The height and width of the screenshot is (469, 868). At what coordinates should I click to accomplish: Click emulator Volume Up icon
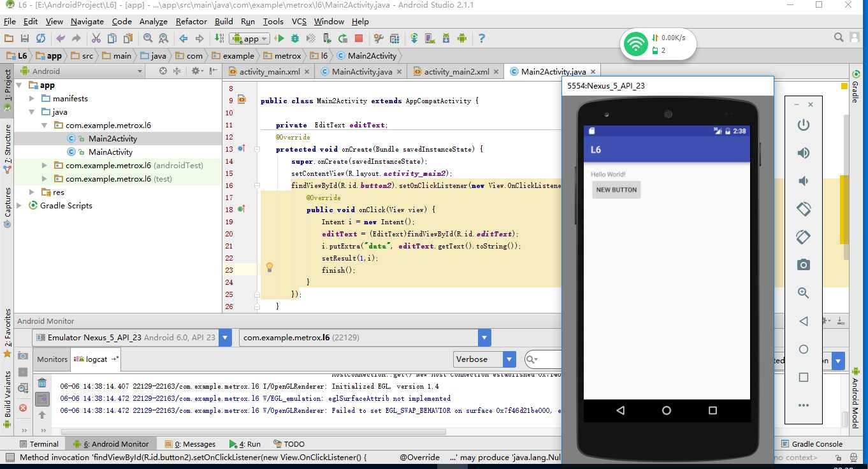click(x=804, y=153)
